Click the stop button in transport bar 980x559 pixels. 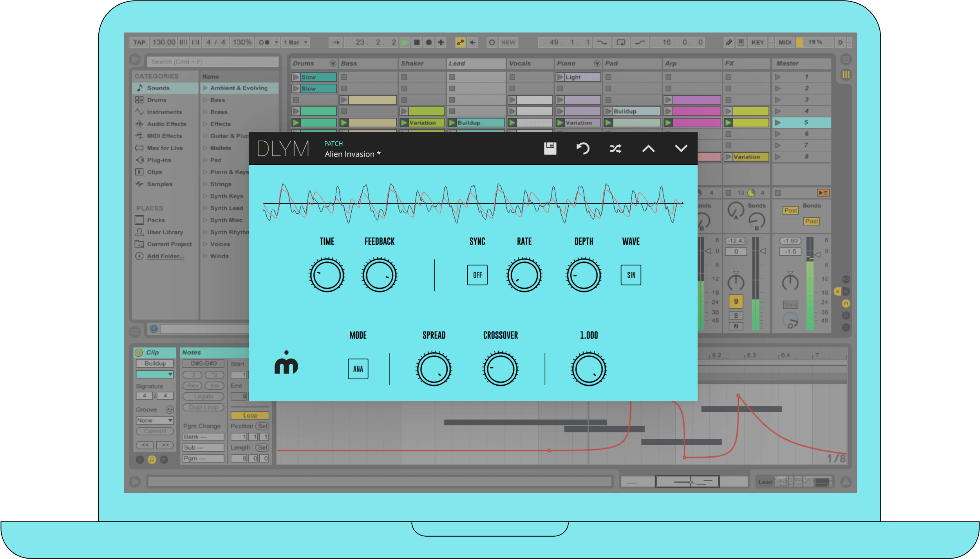click(x=417, y=42)
